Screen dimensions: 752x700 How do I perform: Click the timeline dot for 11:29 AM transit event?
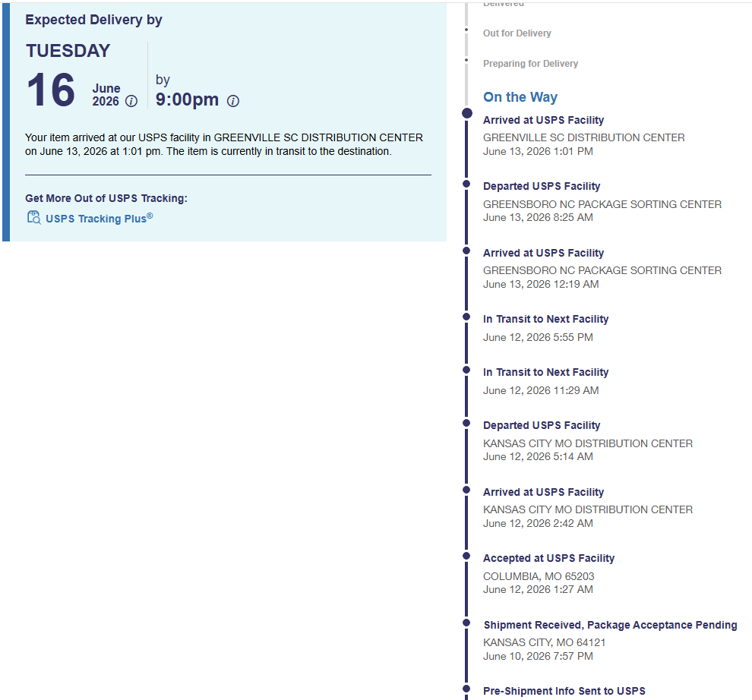pos(466,370)
